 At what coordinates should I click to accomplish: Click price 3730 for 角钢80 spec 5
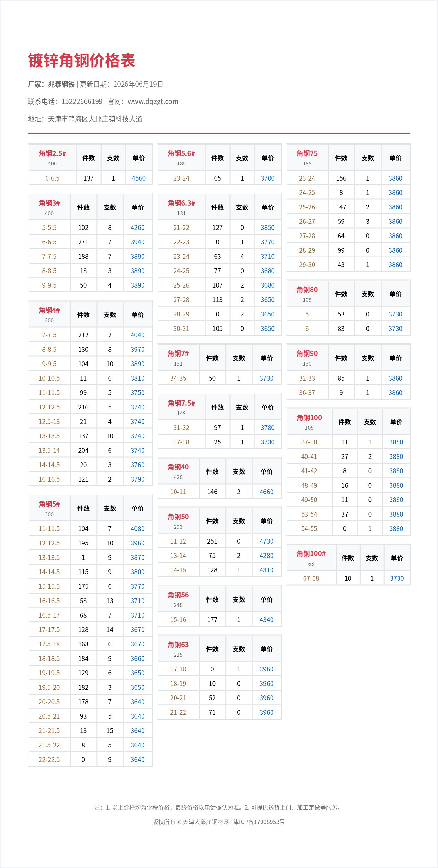click(396, 314)
